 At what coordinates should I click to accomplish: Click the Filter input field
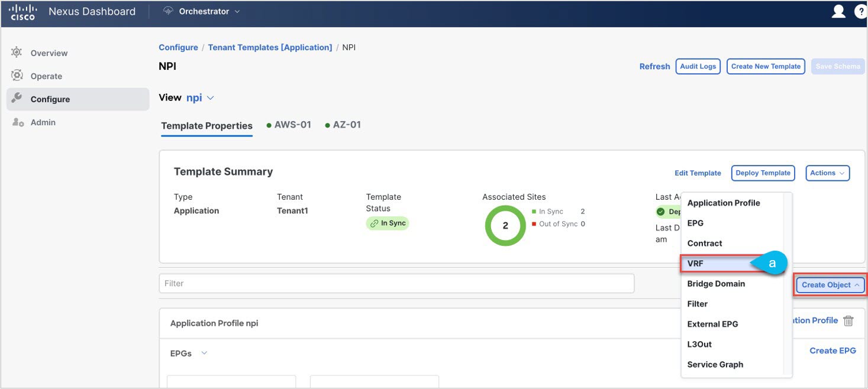396,284
